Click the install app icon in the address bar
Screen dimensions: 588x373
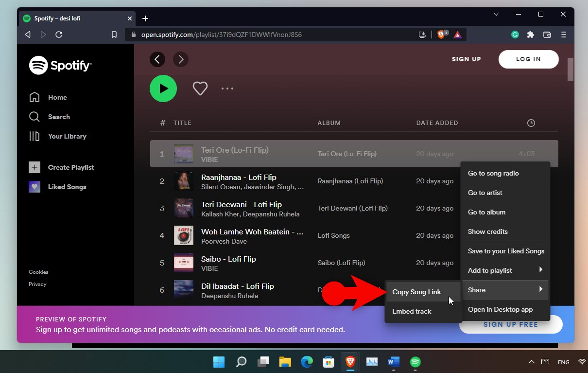pyautogui.click(x=422, y=35)
